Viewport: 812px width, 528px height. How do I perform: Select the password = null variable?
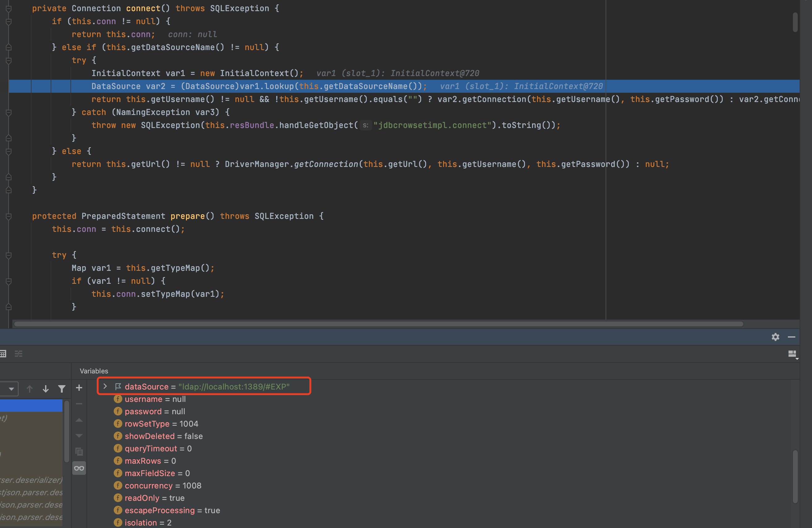pyautogui.click(x=150, y=411)
